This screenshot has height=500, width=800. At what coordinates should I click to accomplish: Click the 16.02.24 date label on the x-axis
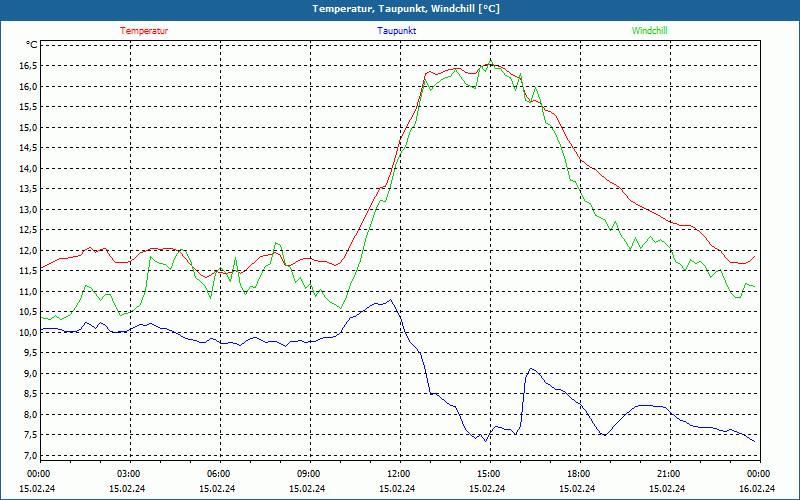click(x=758, y=488)
